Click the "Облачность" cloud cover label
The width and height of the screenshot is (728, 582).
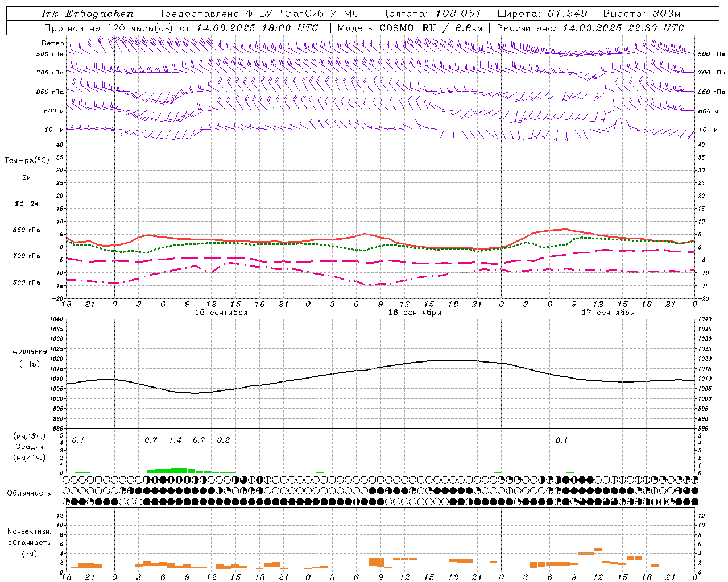[x=29, y=493]
